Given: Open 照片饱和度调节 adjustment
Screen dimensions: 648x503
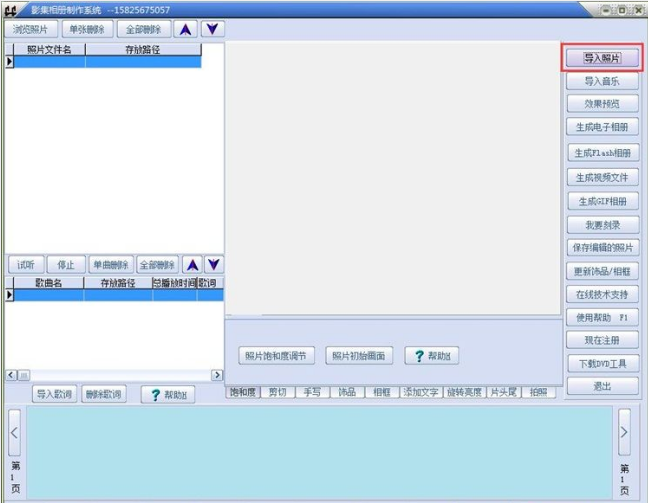Looking at the screenshot, I should coord(276,355).
